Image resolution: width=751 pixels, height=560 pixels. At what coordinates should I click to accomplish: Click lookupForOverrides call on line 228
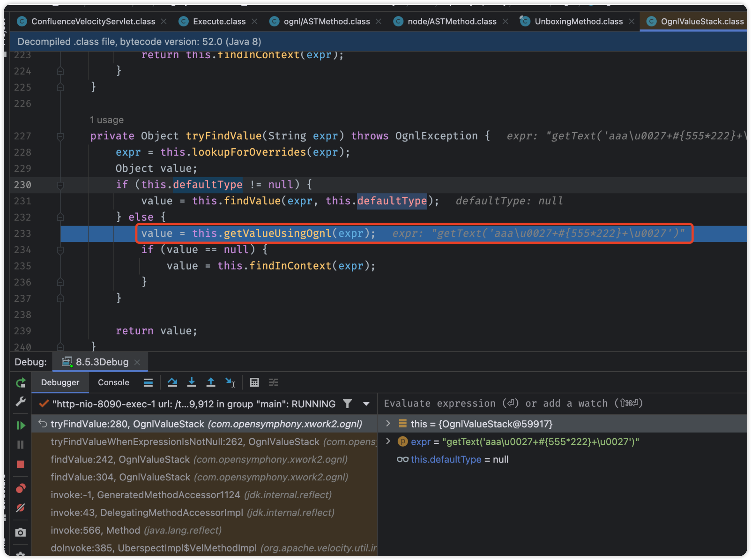[x=249, y=152]
